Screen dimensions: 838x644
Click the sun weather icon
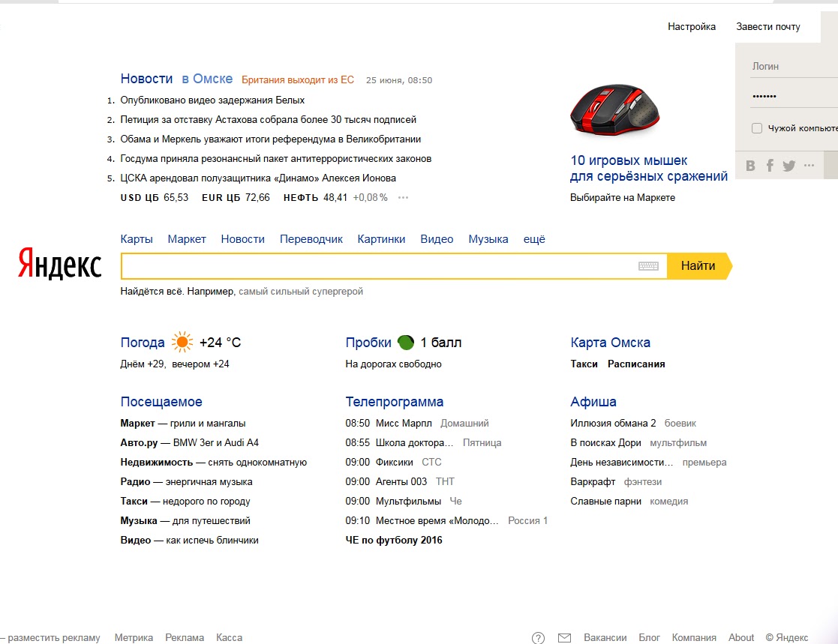click(x=182, y=342)
